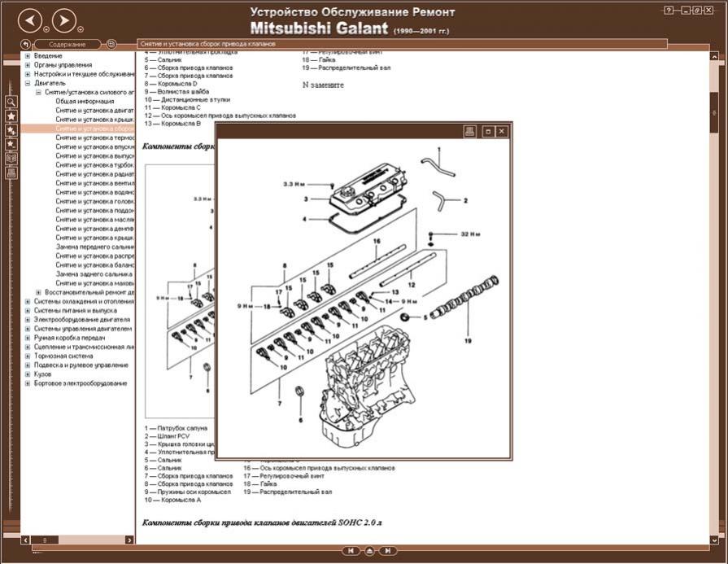Click the open book icon in sidebar
The width and height of the screenshot is (728, 564).
(11, 159)
